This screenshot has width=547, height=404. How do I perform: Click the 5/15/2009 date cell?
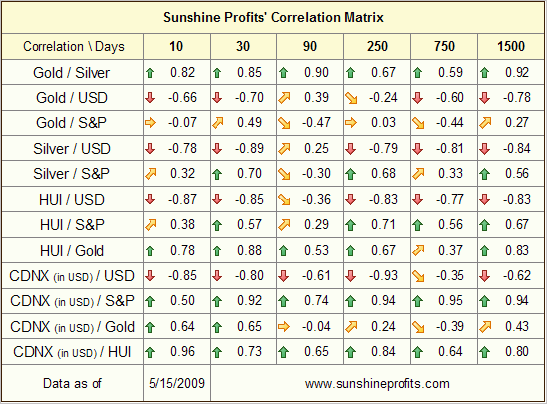(x=177, y=383)
